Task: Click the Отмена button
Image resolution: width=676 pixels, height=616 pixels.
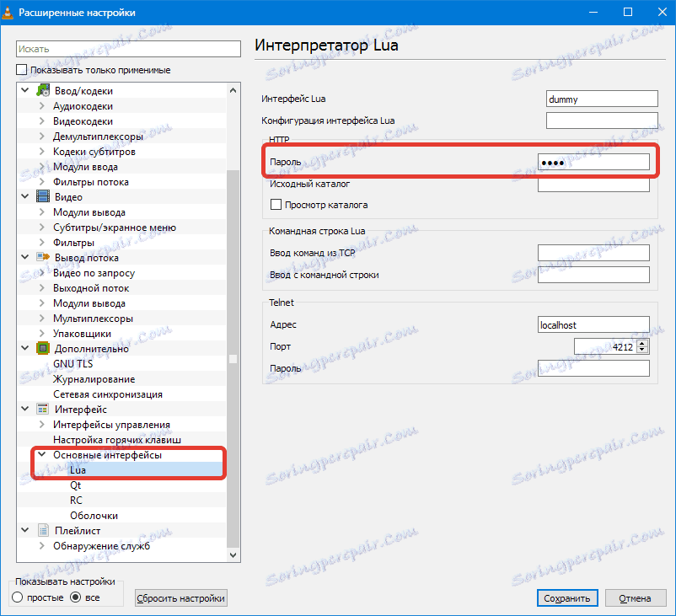Action: point(635,598)
